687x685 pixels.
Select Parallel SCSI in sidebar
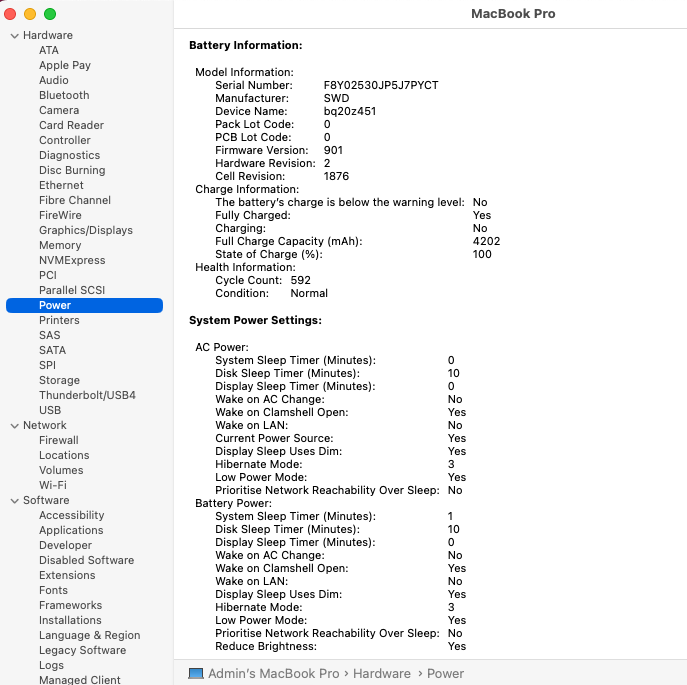(x=72, y=290)
